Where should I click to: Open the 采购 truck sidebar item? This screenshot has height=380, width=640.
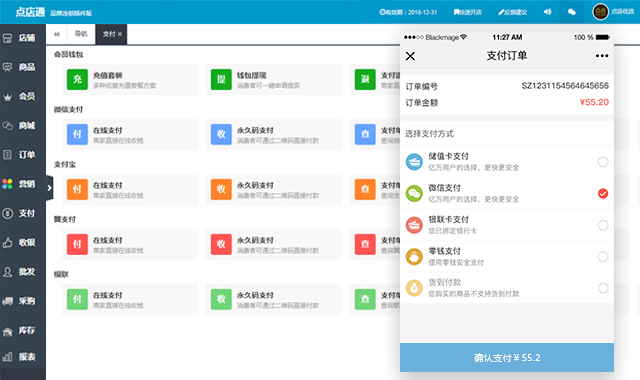[x=20, y=301]
